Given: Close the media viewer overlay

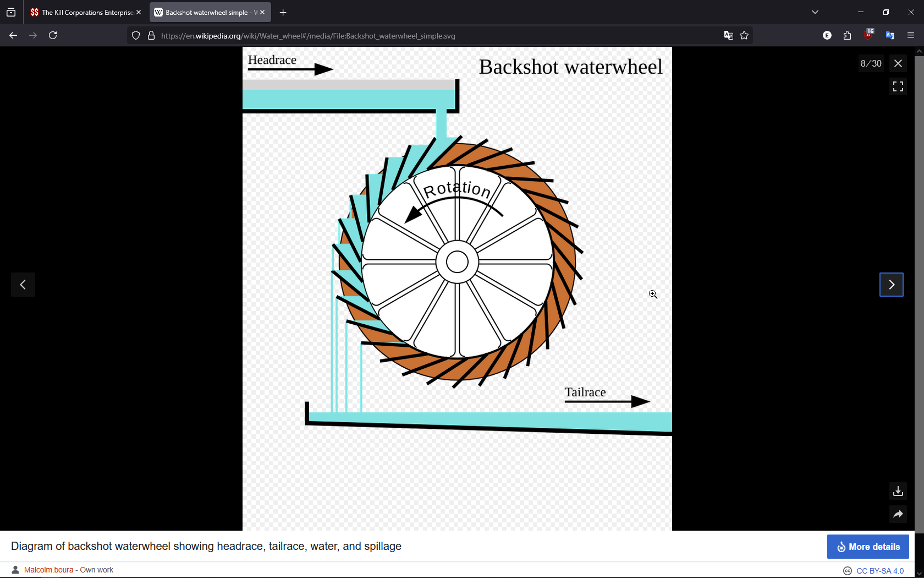Looking at the screenshot, I should 898,63.
